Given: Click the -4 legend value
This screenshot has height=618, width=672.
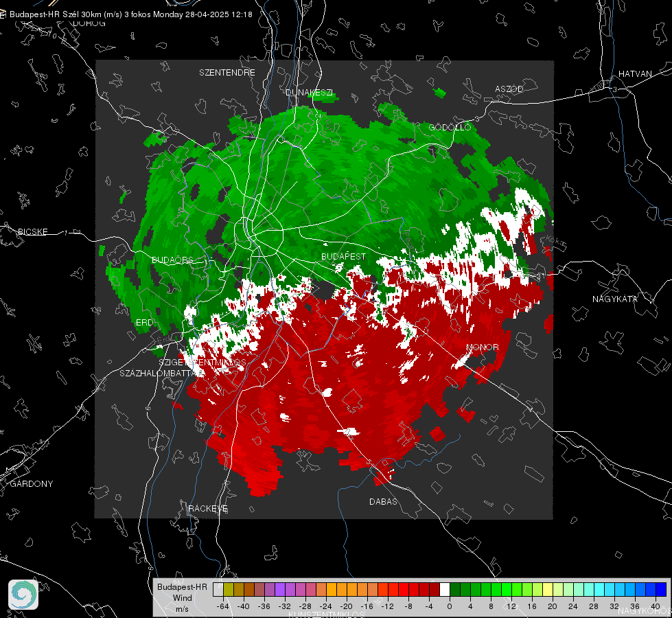Looking at the screenshot, I should click(429, 606).
